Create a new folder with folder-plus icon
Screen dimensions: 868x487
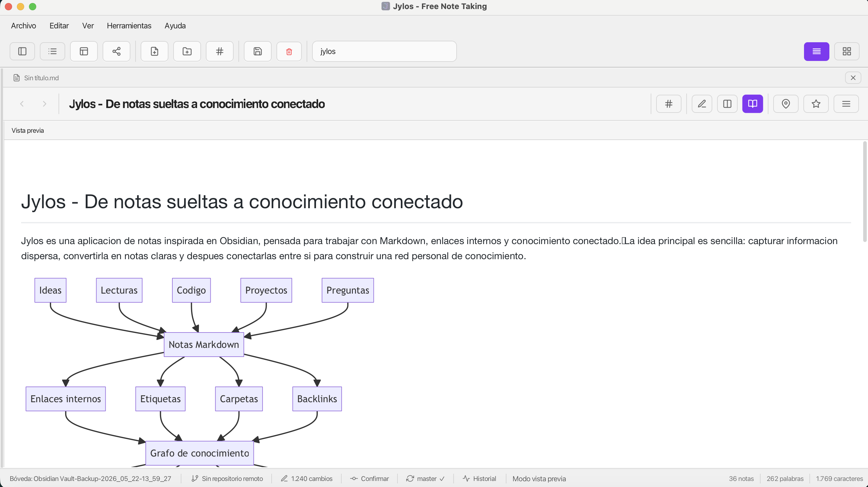point(187,51)
